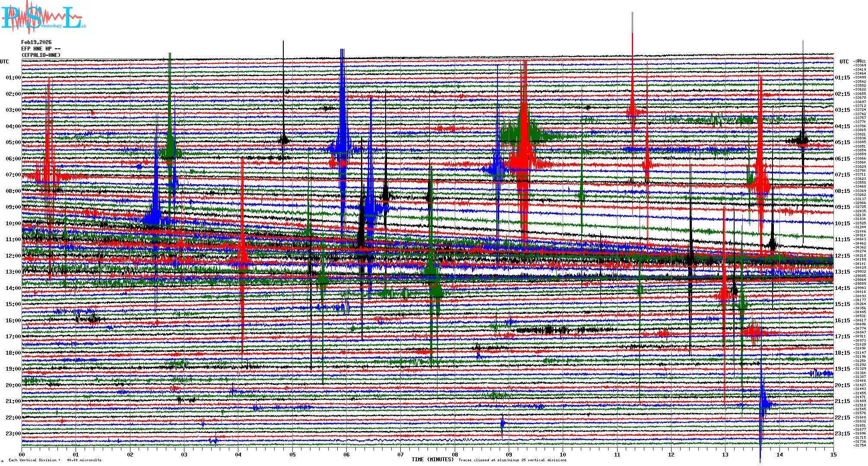Click the EFP HNE HP station header
Image resolution: width=868 pixels, height=466 pixels.
pos(41,49)
